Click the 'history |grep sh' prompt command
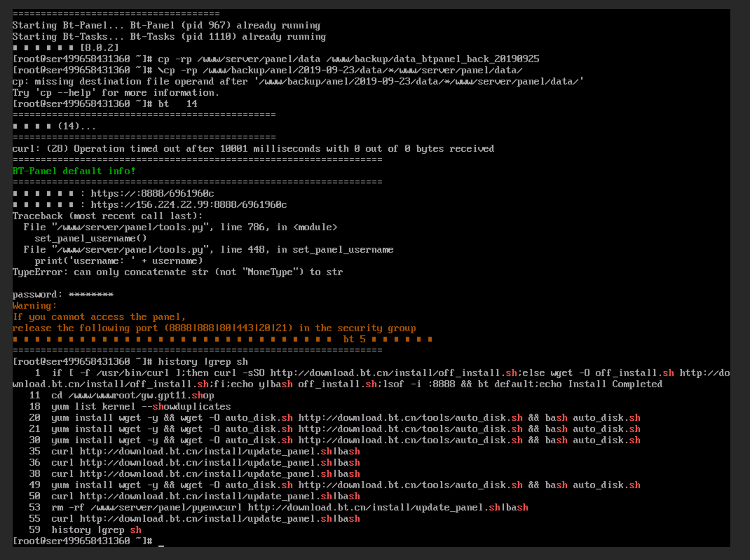The height and width of the screenshot is (560, 750). pos(130,362)
